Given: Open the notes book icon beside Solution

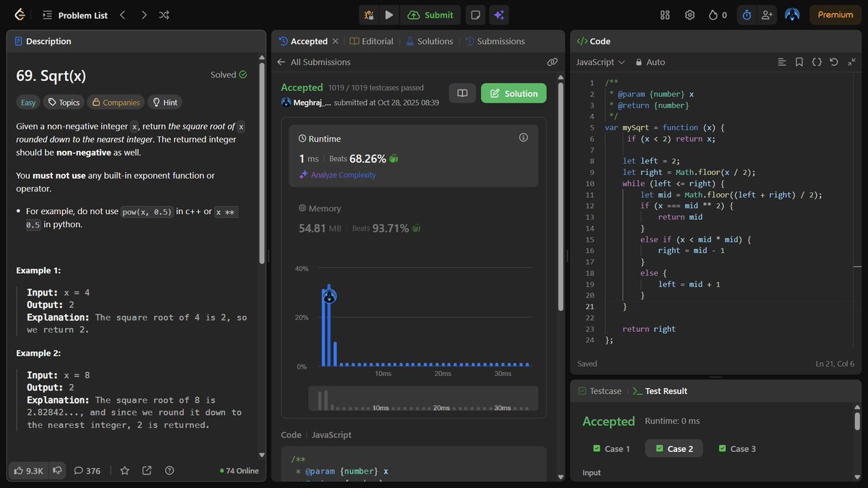Looking at the screenshot, I should (462, 93).
